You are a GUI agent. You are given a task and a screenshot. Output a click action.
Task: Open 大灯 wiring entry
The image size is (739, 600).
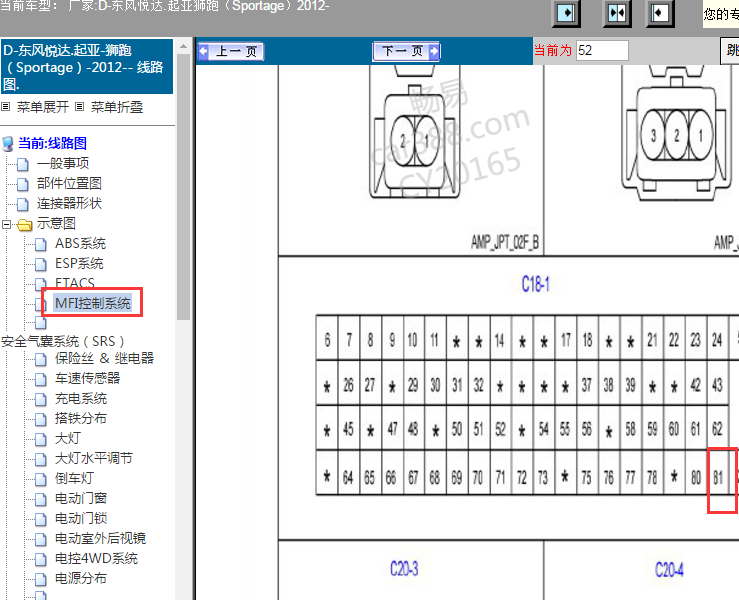68,438
